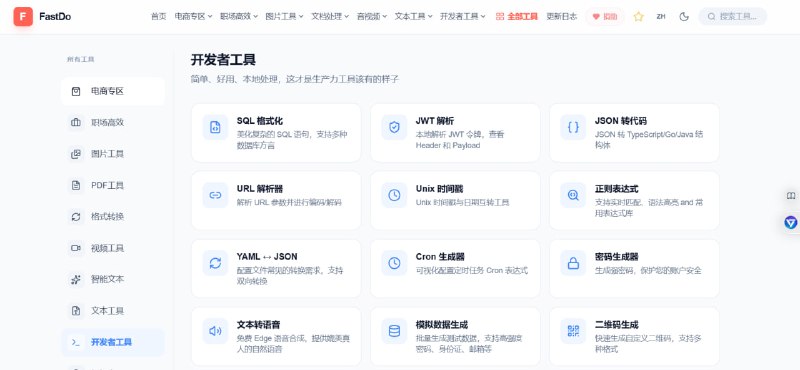Select 智能文本 label in the sidebar
Viewport: 800px width, 370px height.
pos(108,279)
